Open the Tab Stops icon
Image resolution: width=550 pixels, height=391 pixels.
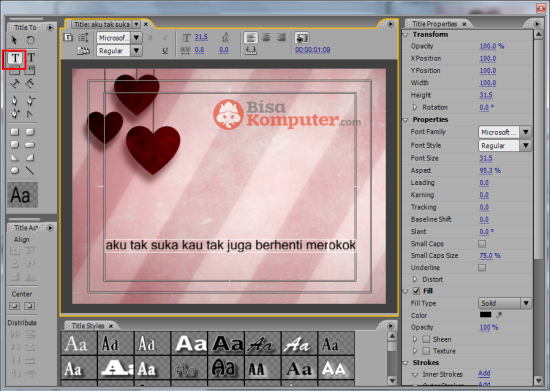[250, 50]
